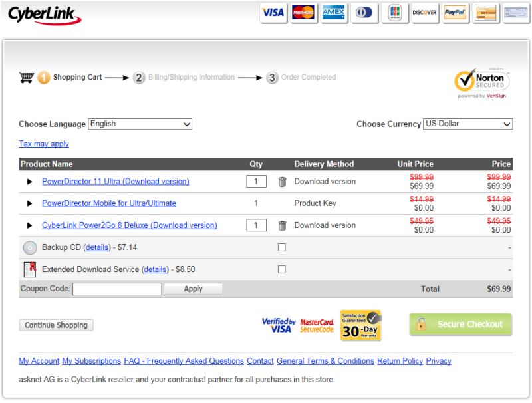View Extended Download Service details link
Image resolution: width=532 pixels, height=403 pixels.
pyautogui.click(x=155, y=270)
